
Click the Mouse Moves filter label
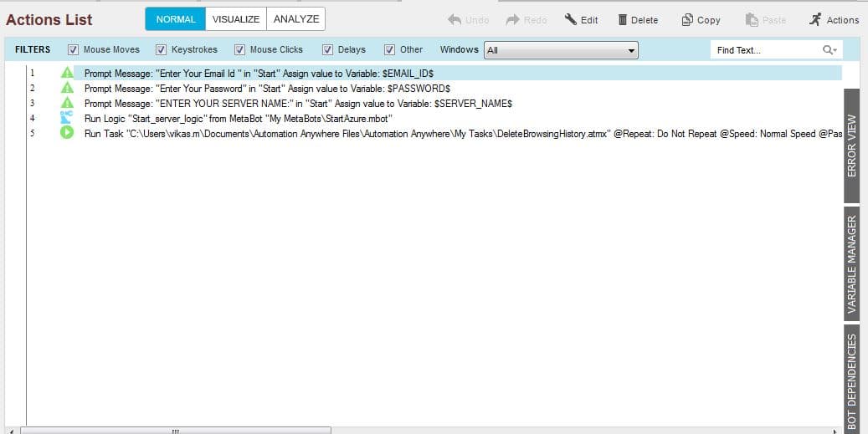coord(111,49)
